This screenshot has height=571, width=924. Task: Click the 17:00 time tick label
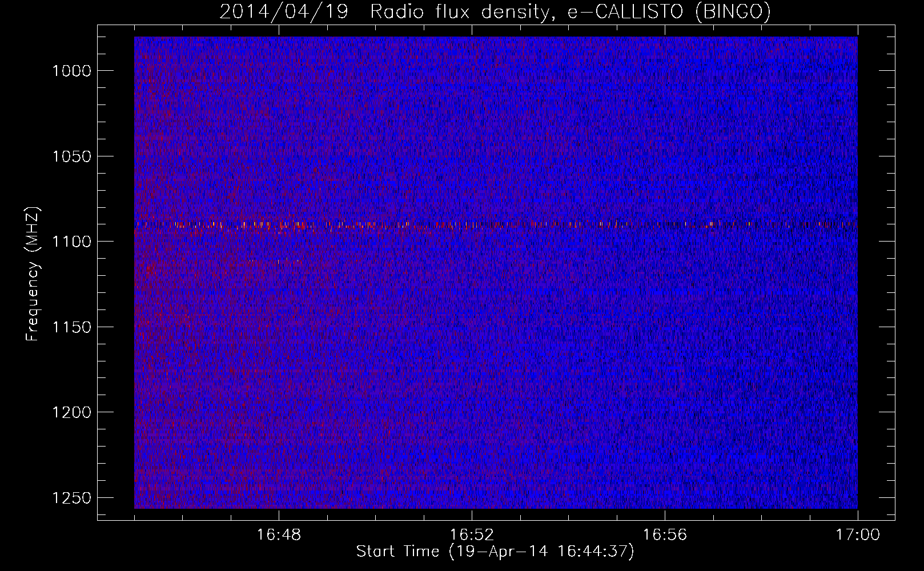[858, 535]
